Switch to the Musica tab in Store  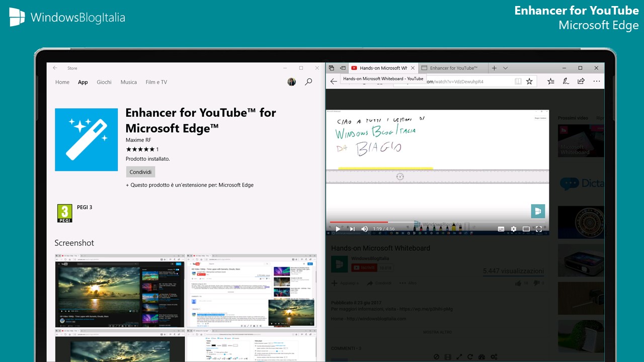tap(129, 82)
